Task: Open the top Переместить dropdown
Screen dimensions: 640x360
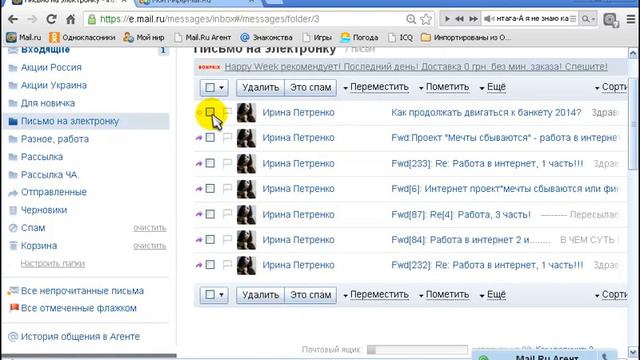Action: pyautogui.click(x=376, y=87)
